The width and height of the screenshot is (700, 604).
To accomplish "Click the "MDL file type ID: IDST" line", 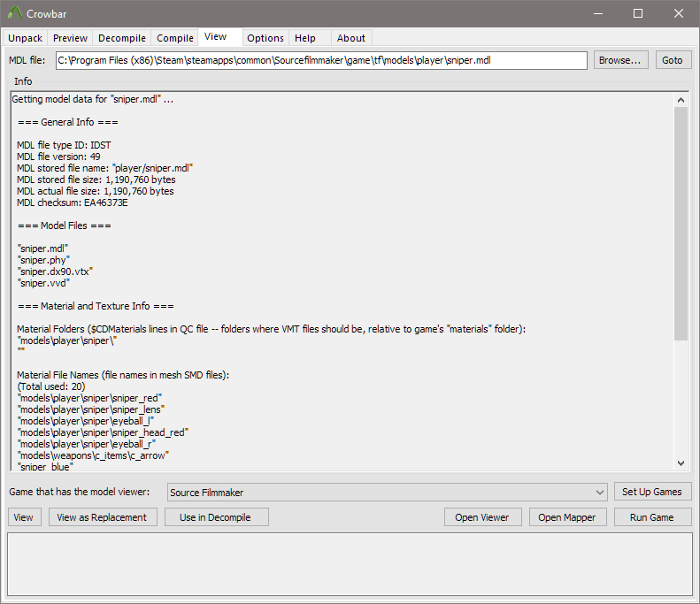I will tap(64, 145).
